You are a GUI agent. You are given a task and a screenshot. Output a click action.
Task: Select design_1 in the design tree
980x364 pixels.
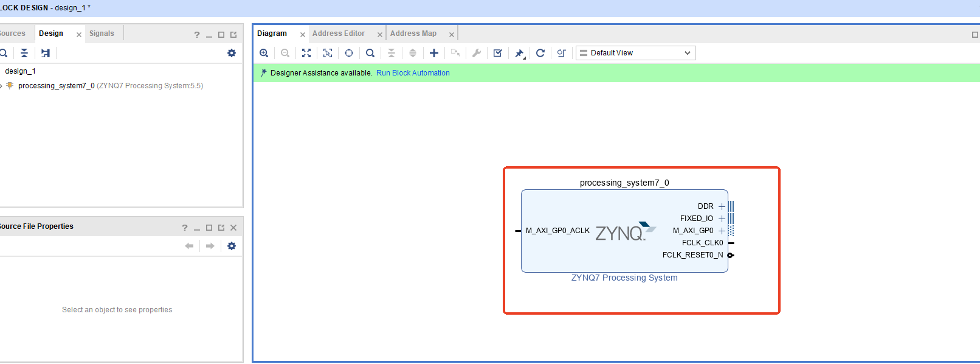[x=21, y=71]
